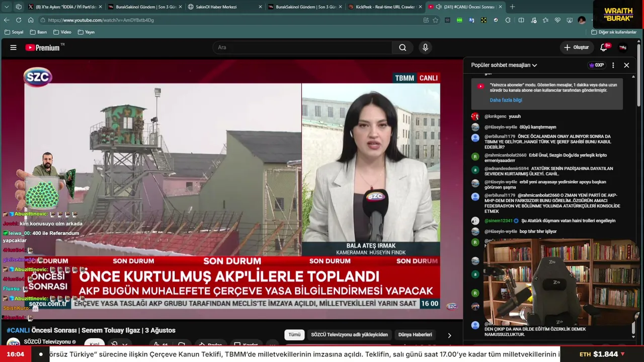
Task: Switch to KickPeek Real-time URL Crawler tab
Action: [x=385, y=7]
